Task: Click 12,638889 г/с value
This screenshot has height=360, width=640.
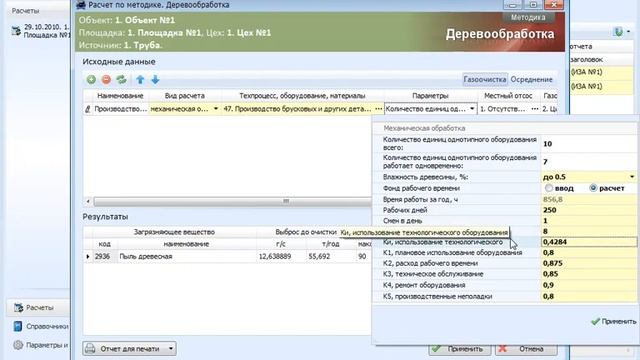Action: click(275, 256)
